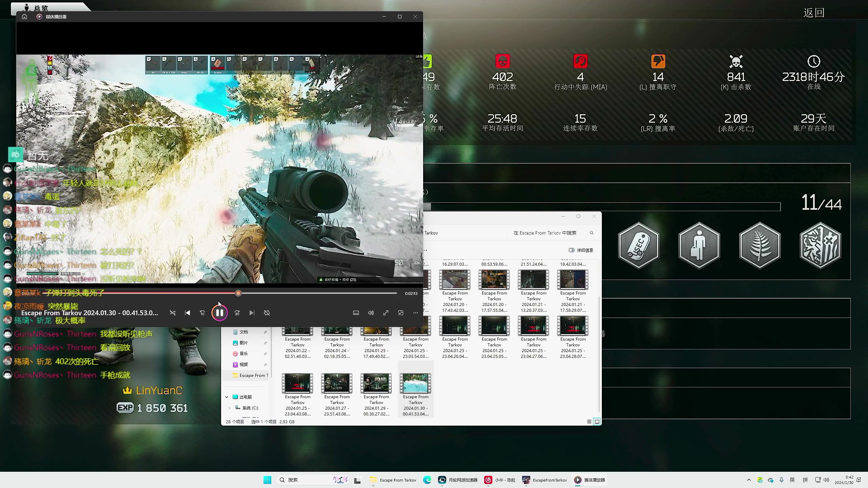The image size is (868, 488).
Task: Select the fern leaf achievement badge
Action: [x=760, y=245]
